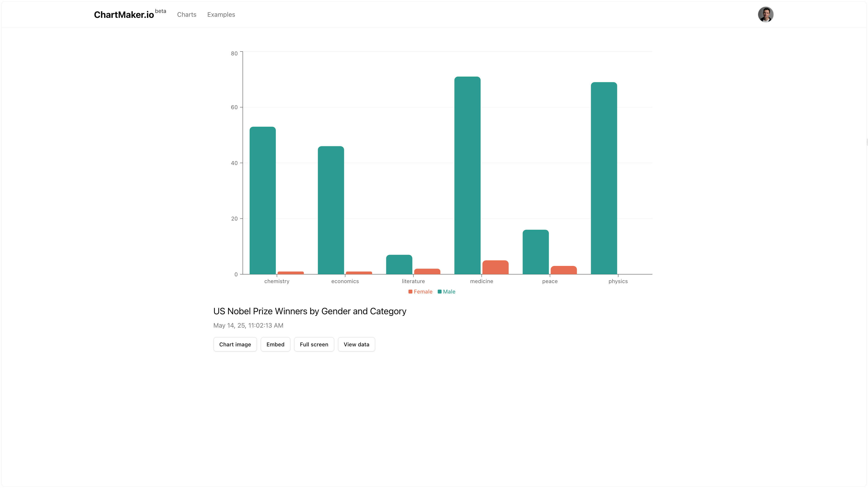Click the Embed button
The width and height of the screenshot is (868, 488).
[275, 344]
